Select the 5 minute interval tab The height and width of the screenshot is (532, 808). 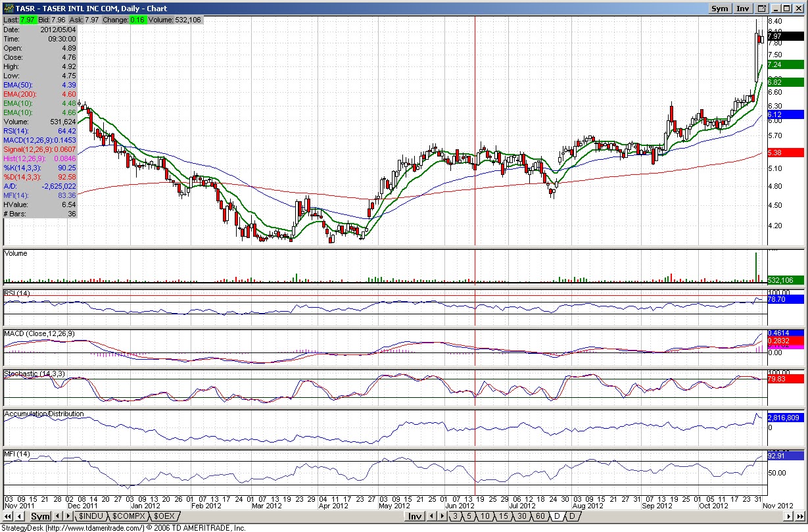click(x=469, y=517)
